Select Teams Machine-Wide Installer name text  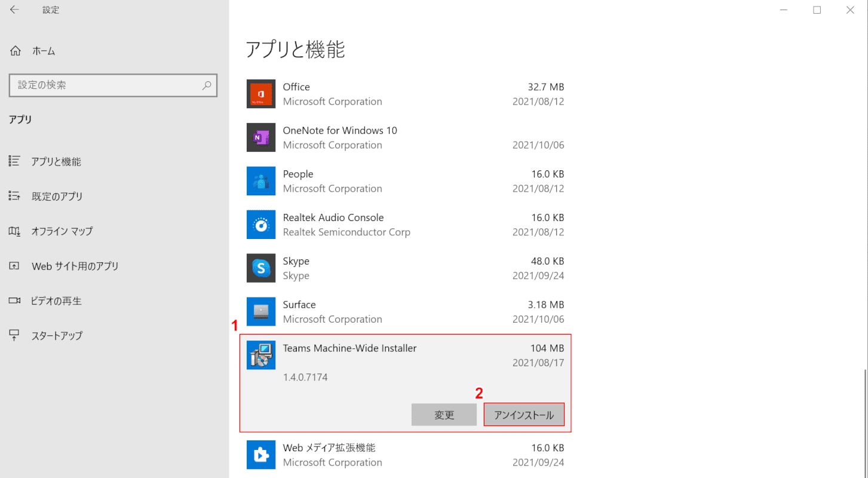(350, 348)
